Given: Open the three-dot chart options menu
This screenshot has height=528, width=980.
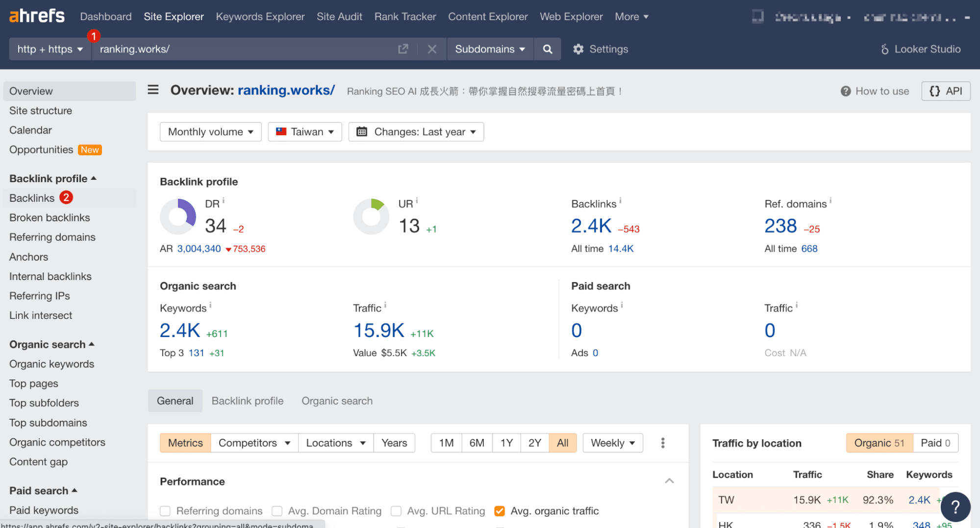Looking at the screenshot, I should click(663, 443).
